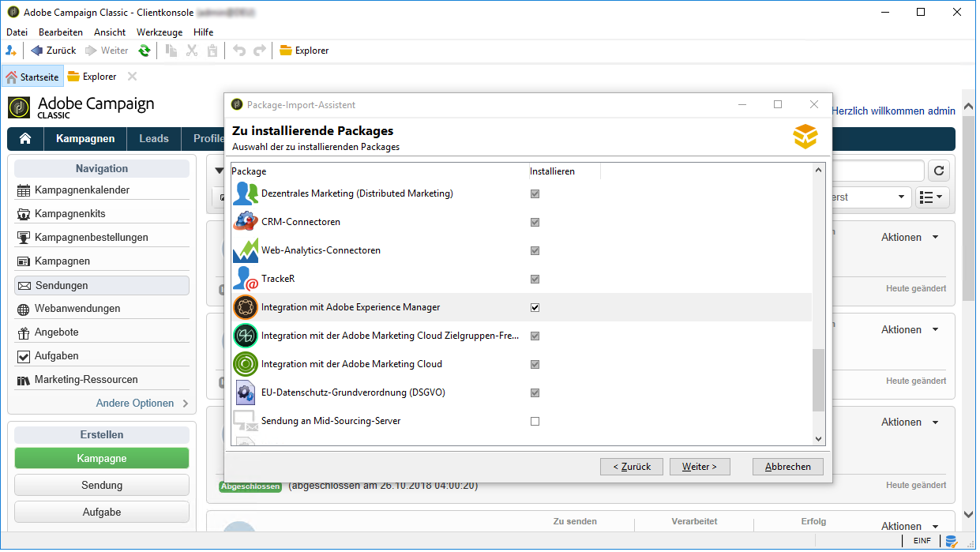980x552 pixels.
Task: Toggle the CRM-Connectoren install checkbox
Action: [535, 222]
